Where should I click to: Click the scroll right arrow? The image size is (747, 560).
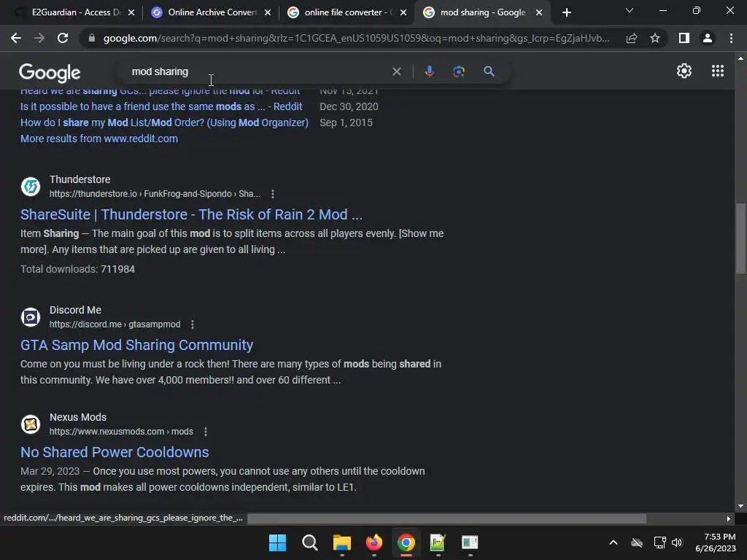click(x=728, y=518)
